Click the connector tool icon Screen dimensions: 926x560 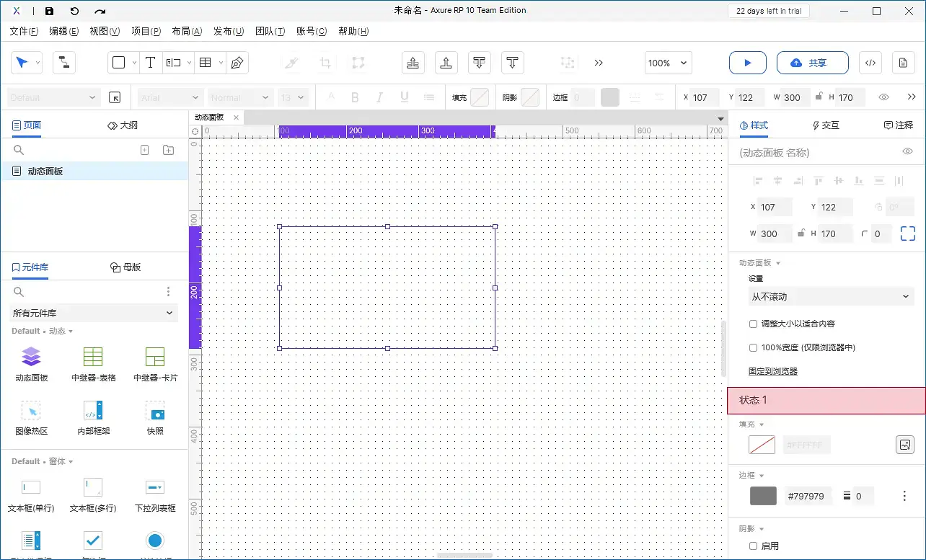coord(63,63)
